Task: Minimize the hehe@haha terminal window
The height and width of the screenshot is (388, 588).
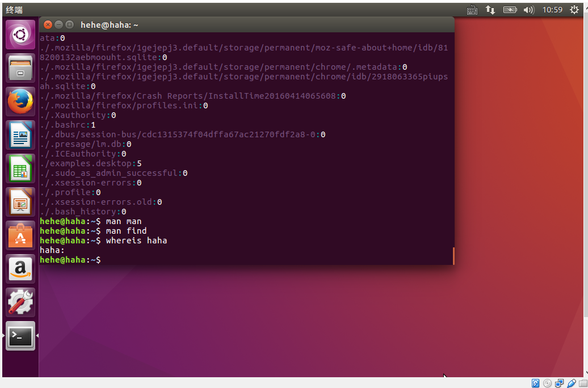Action: coord(58,25)
